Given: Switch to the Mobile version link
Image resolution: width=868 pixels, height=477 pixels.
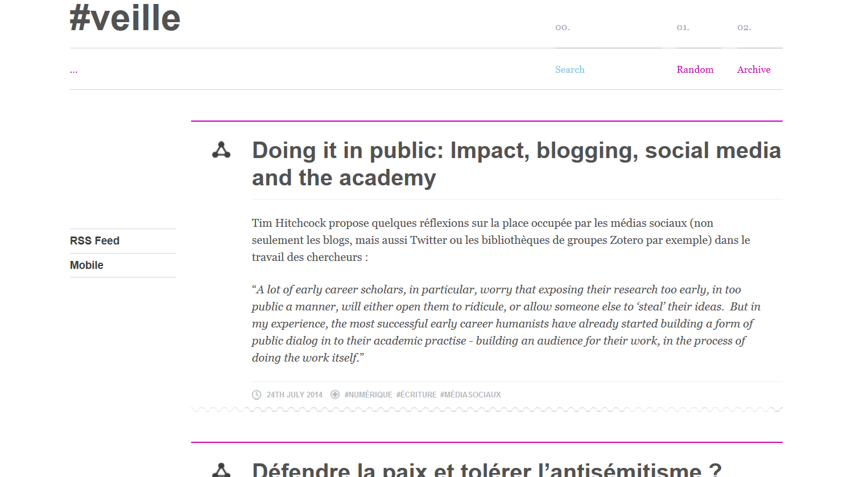Looking at the screenshot, I should (x=86, y=266).
